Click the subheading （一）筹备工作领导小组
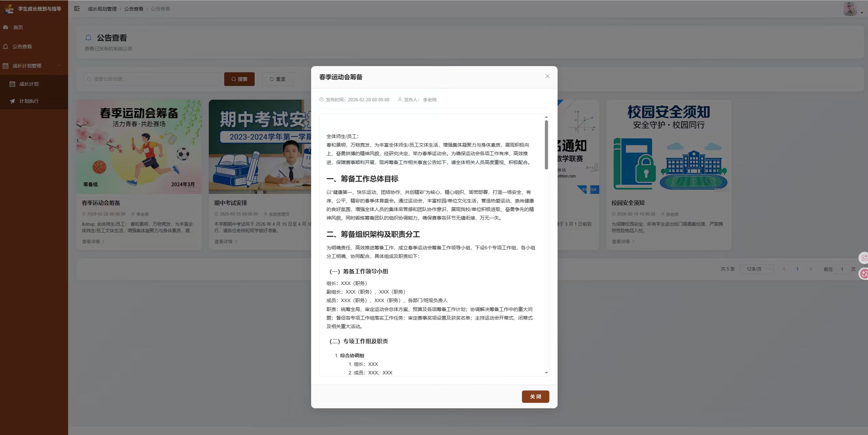The height and width of the screenshot is (435, 868). coord(358,271)
